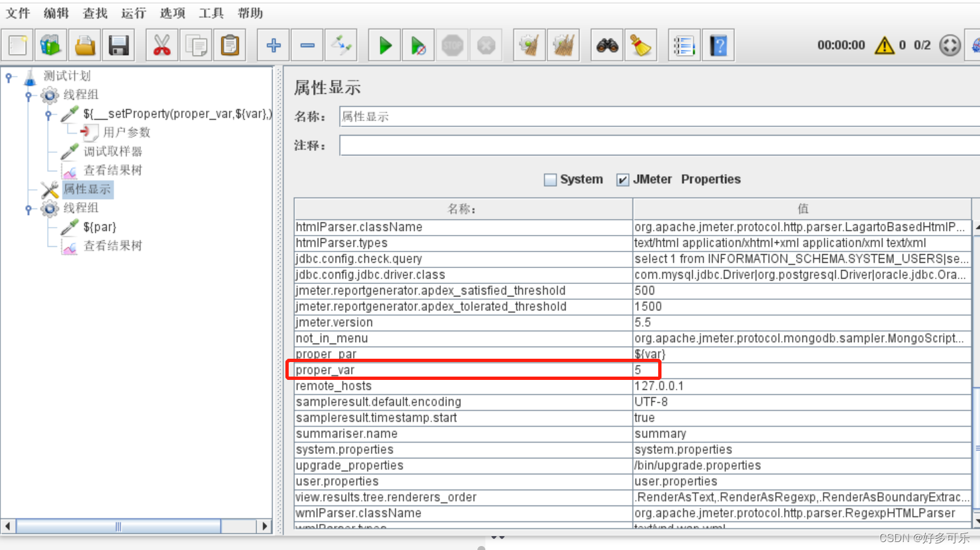Click the Clear All double broom icon
The height and width of the screenshot is (550, 980).
(563, 46)
